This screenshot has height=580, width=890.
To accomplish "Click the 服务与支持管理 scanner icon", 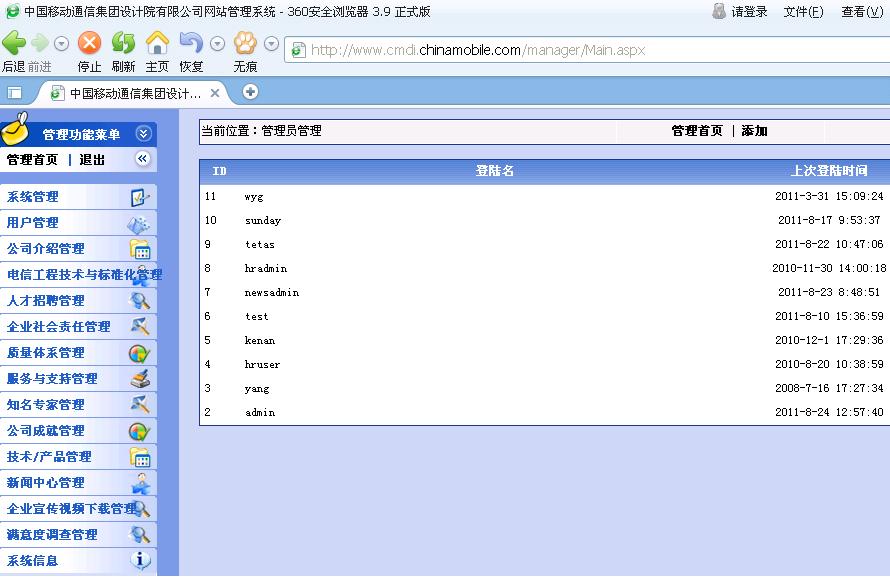I will click(x=140, y=379).
